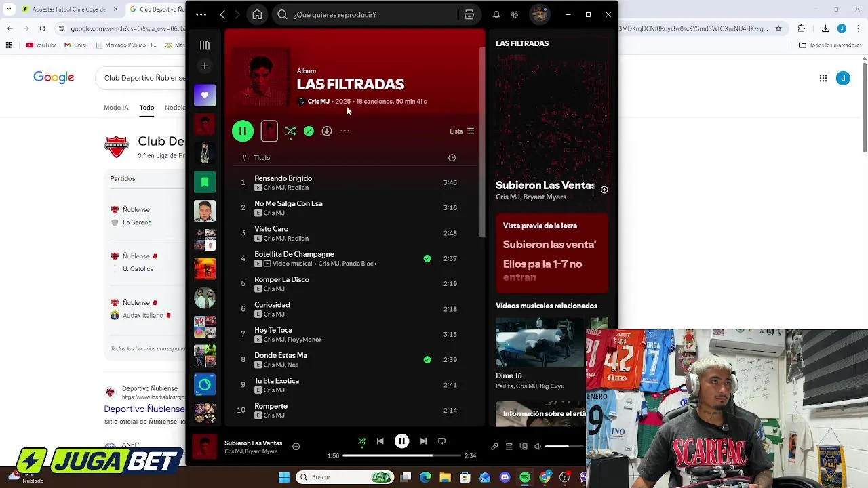The width and height of the screenshot is (868, 488).
Task: Open the Lista view options dropdown
Action: [x=462, y=131]
